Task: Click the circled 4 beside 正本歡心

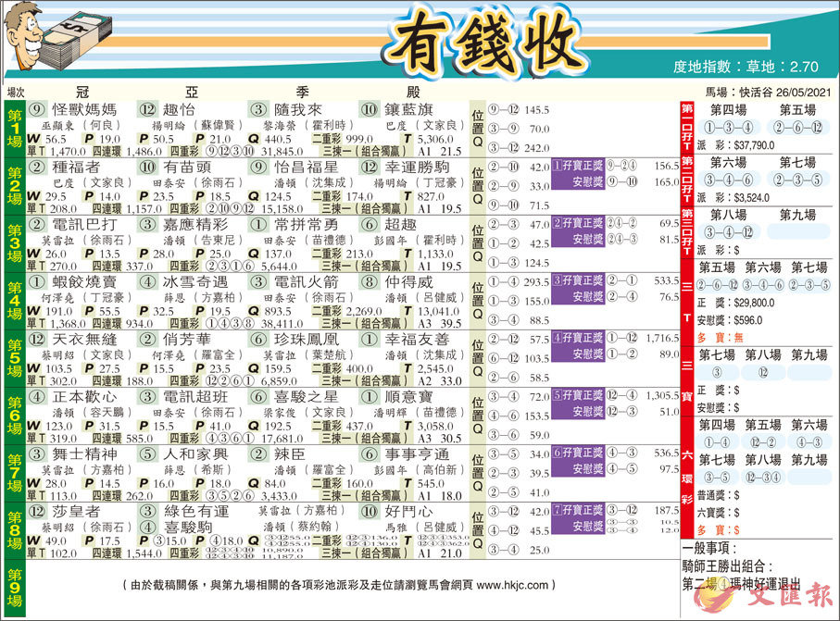Action: click(x=38, y=397)
